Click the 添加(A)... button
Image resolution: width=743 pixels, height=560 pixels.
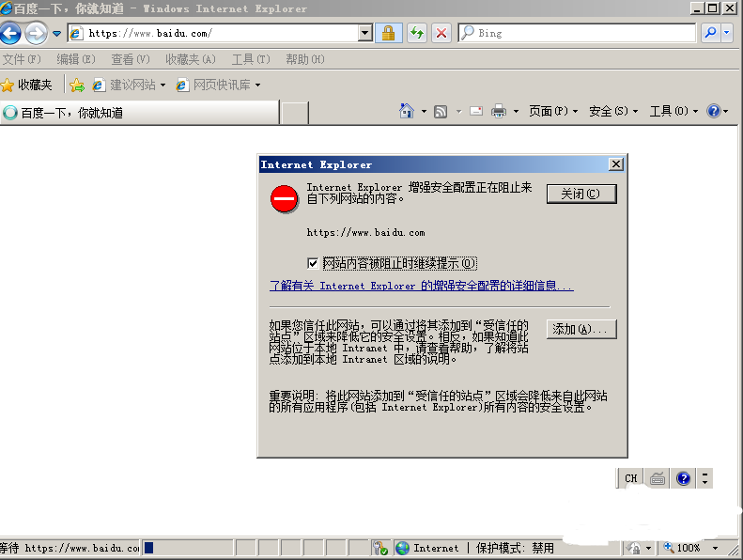point(581,329)
